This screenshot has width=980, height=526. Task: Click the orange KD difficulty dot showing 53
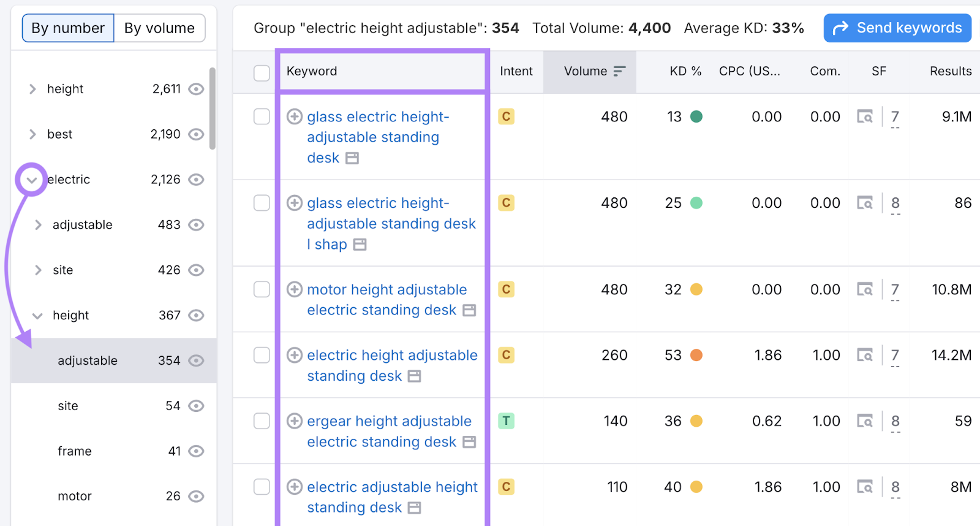pyautogui.click(x=696, y=355)
